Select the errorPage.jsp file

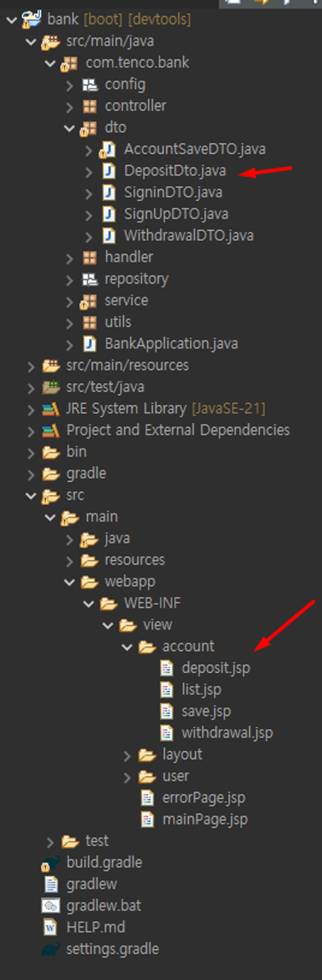tap(204, 798)
